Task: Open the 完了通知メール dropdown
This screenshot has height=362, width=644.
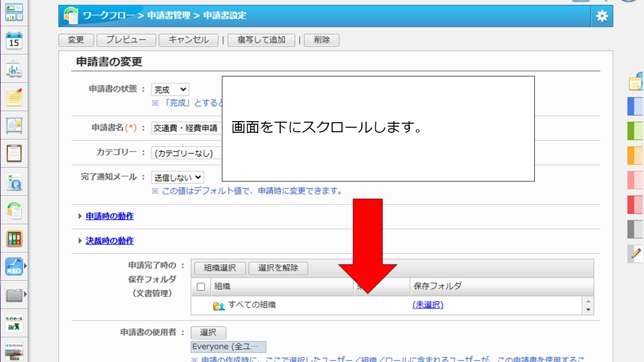Action: point(178,177)
